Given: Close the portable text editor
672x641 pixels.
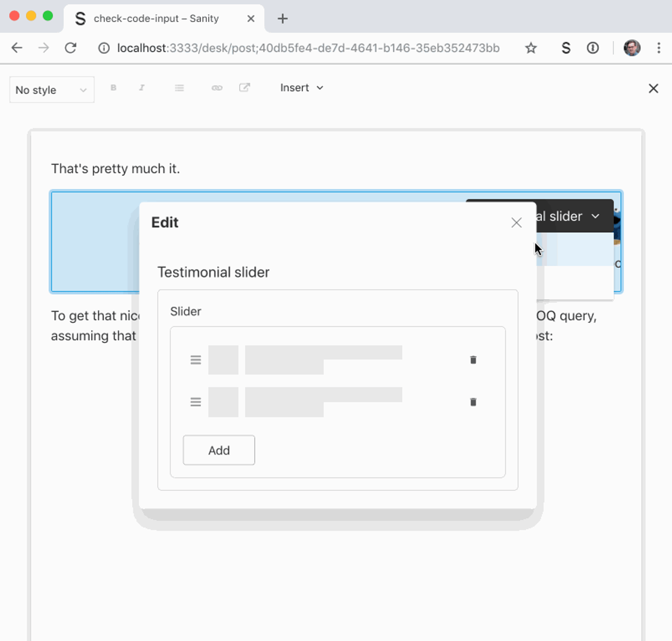Looking at the screenshot, I should 653,88.
